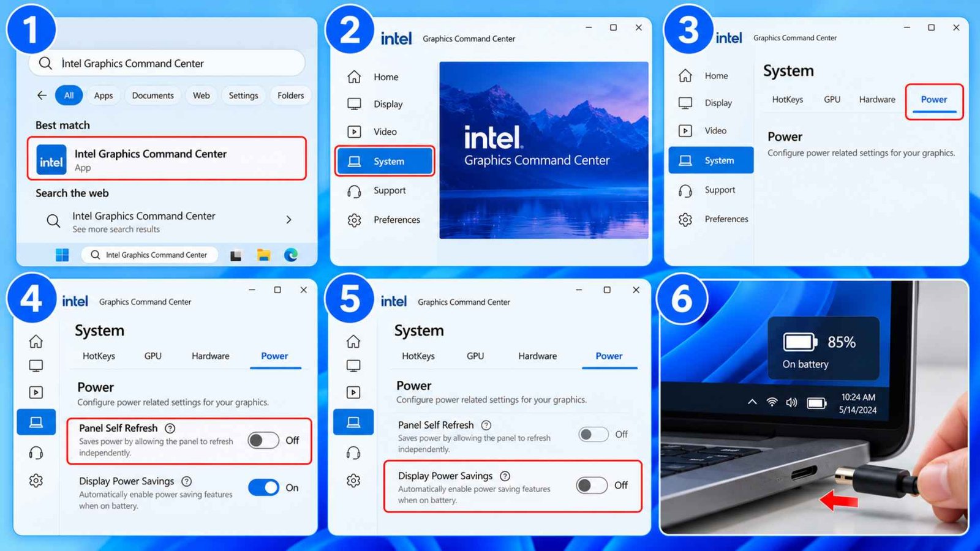Image resolution: width=980 pixels, height=551 pixels.
Task: Open the Windows Start button in taskbar
Action: pos(62,255)
